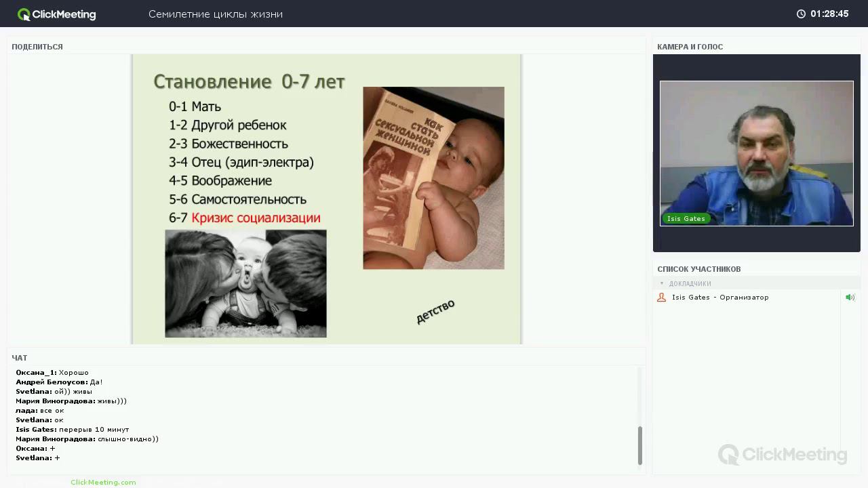Click chat message Svetlana: ой)) живы
Screen dimensions: 868x488
54,392
